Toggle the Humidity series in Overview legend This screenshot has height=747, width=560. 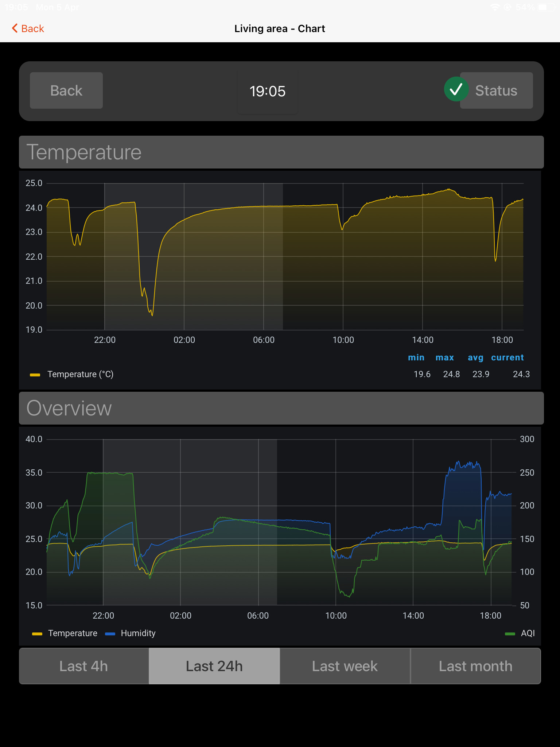(138, 633)
